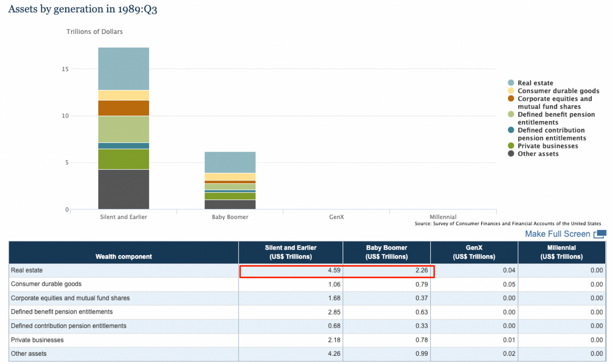
Task: Click the GenX table column header
Action: point(474,252)
